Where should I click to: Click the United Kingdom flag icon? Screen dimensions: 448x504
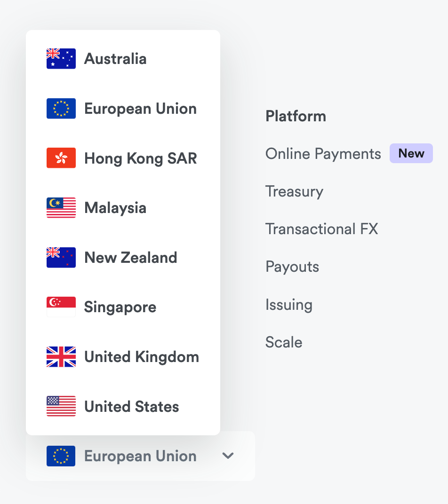pyautogui.click(x=61, y=357)
